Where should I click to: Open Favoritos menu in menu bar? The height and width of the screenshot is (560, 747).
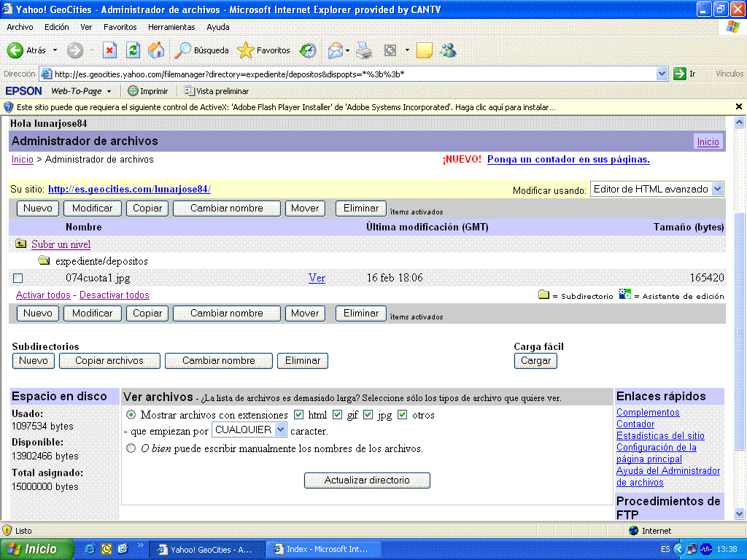(120, 27)
